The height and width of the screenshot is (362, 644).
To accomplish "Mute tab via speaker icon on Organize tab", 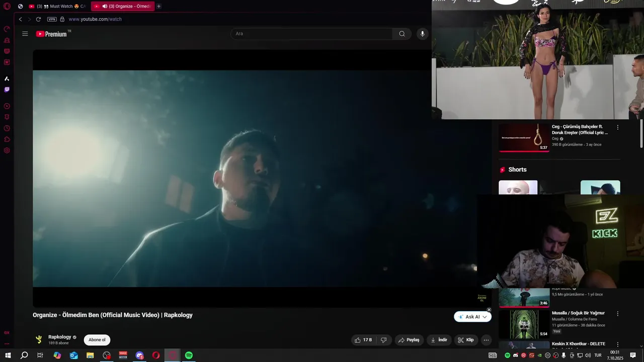I will [x=105, y=7].
